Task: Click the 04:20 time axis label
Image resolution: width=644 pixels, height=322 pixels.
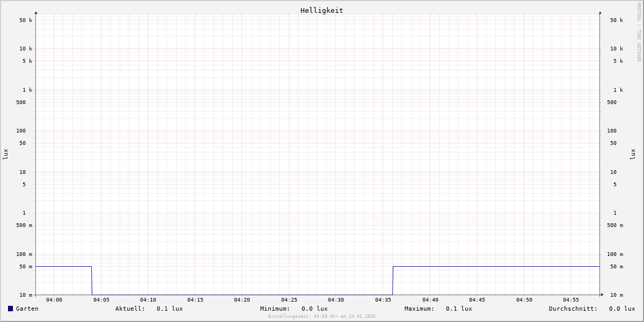Action: pos(242,300)
